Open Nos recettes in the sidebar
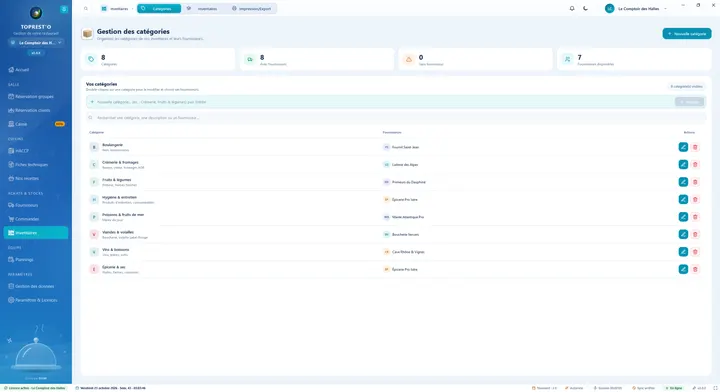720x392 pixels. [x=36, y=178]
